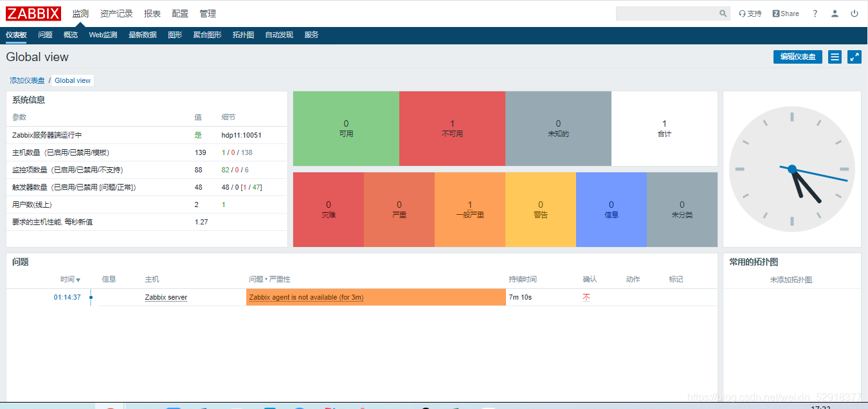This screenshot has width=868, height=409.
Task: Click the 触发器数量 row value 48
Action: (x=199, y=187)
